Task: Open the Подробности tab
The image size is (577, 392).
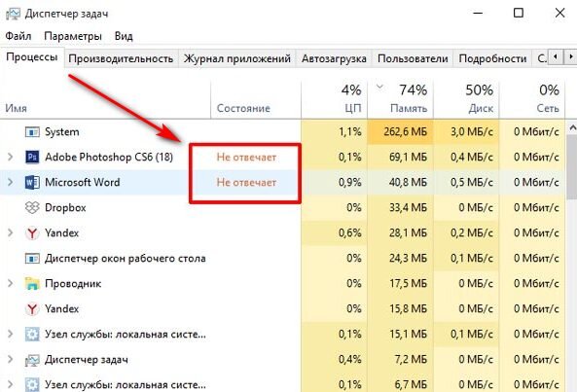Action: coord(492,58)
